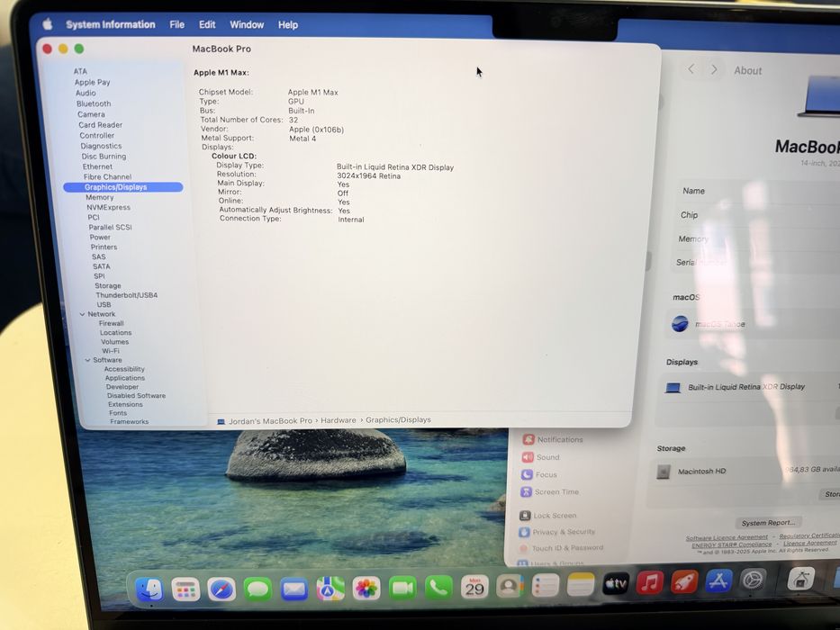Go back in System Settings About pane

(691, 69)
